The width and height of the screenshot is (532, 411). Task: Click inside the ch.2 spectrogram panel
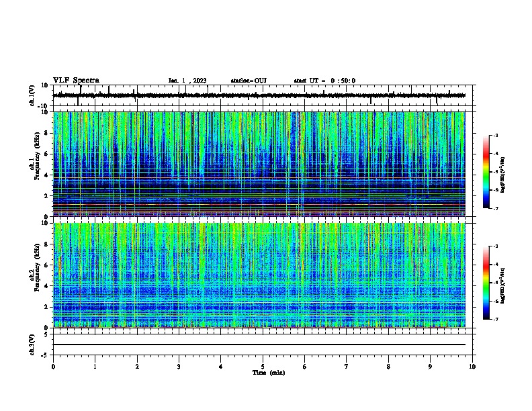(259, 275)
